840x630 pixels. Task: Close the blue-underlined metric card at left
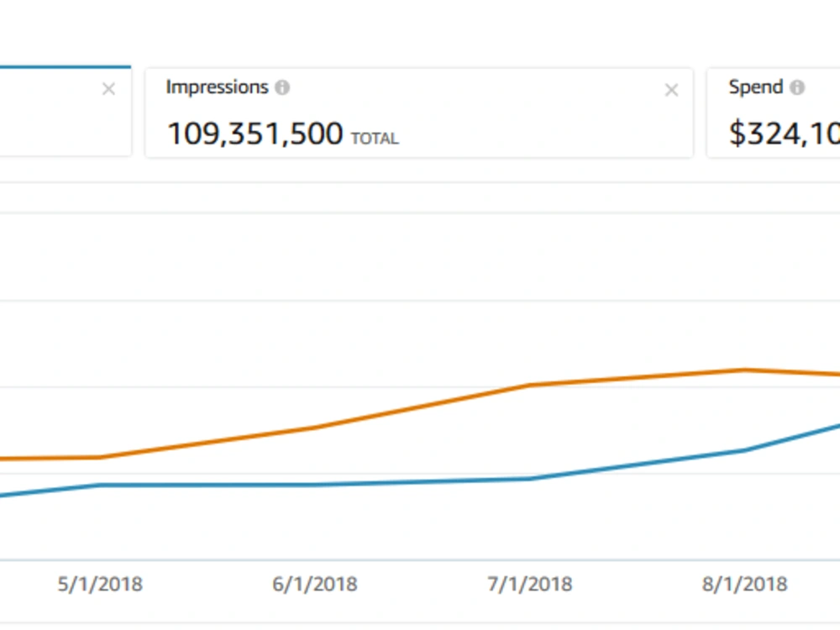click(x=108, y=89)
